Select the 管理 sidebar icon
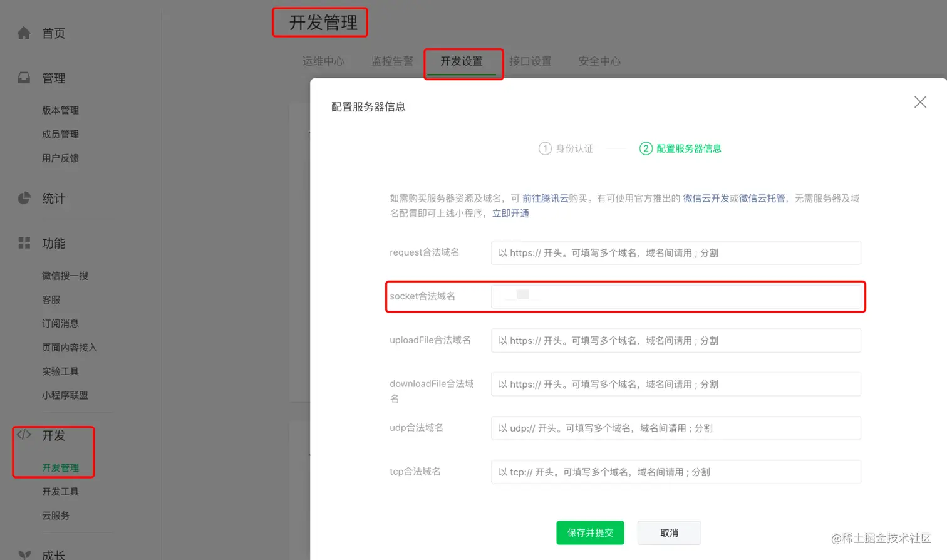This screenshot has width=947, height=560. click(24, 78)
